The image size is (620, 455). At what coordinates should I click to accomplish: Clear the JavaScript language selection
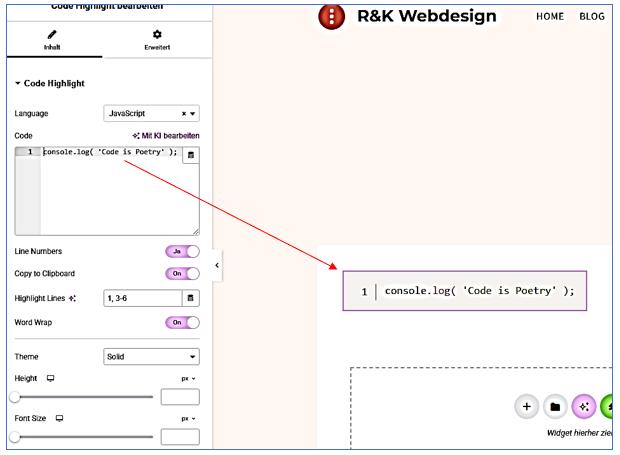click(183, 114)
